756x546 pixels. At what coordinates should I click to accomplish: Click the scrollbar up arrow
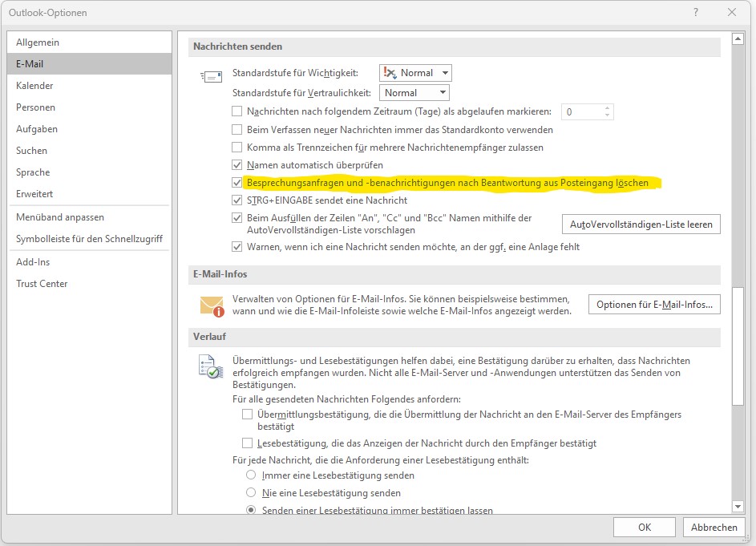(738, 38)
